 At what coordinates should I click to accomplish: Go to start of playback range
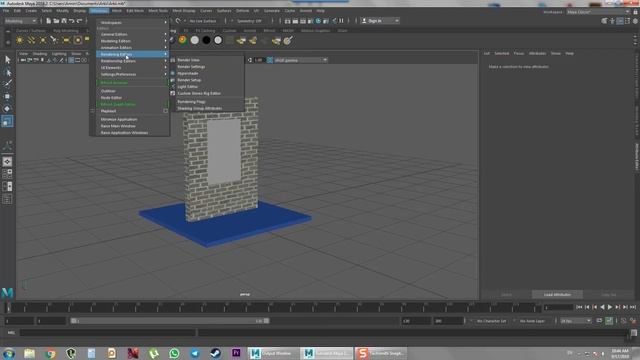click(x=579, y=307)
